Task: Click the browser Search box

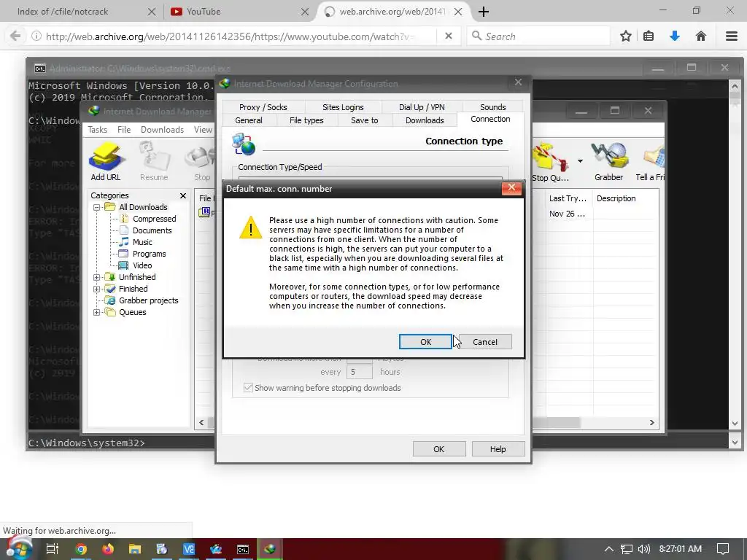Action: [538, 36]
